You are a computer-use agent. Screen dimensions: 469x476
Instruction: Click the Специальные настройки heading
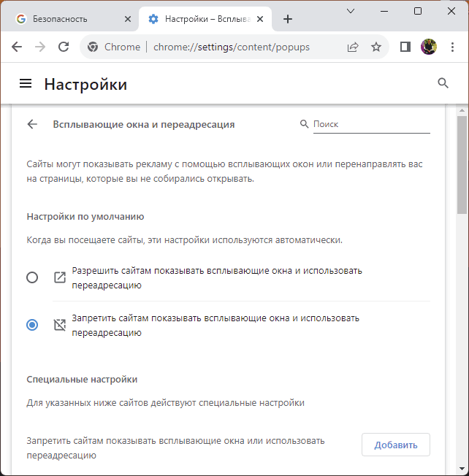(82, 379)
